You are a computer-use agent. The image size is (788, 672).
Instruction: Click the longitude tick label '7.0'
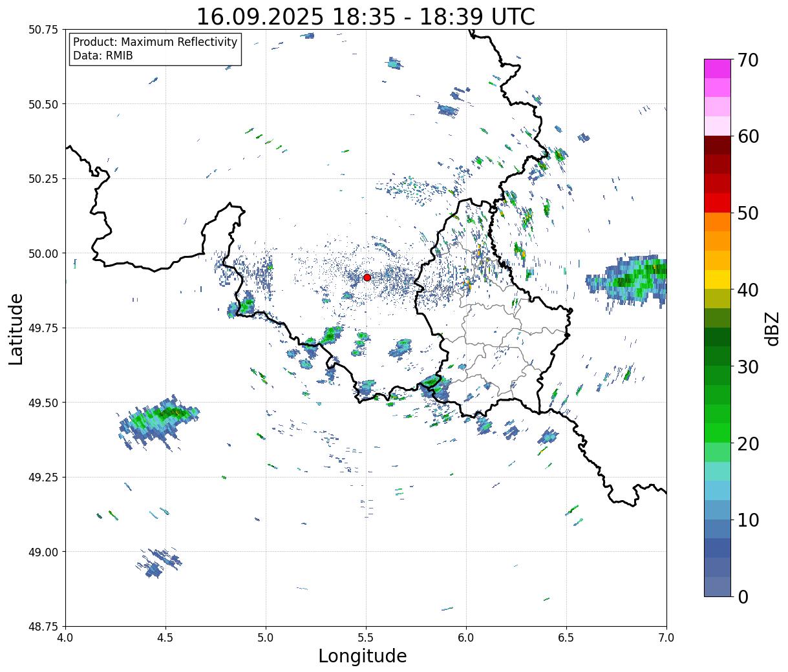pyautogui.click(x=666, y=638)
